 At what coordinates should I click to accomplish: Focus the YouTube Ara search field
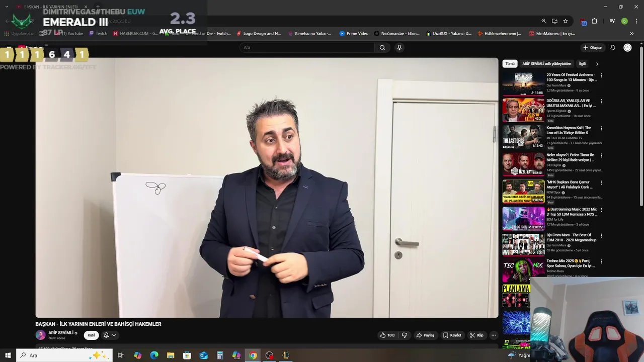(x=307, y=48)
